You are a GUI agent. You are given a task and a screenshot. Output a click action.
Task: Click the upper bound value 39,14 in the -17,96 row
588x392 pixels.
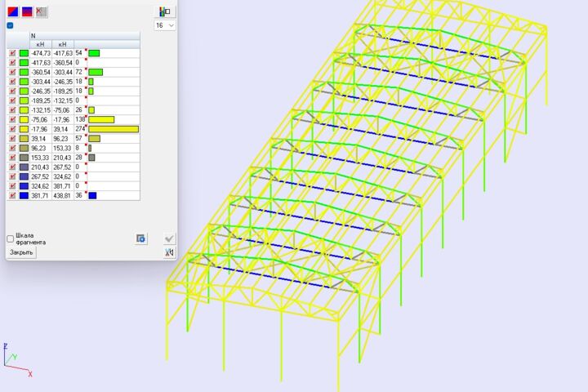tap(60, 129)
